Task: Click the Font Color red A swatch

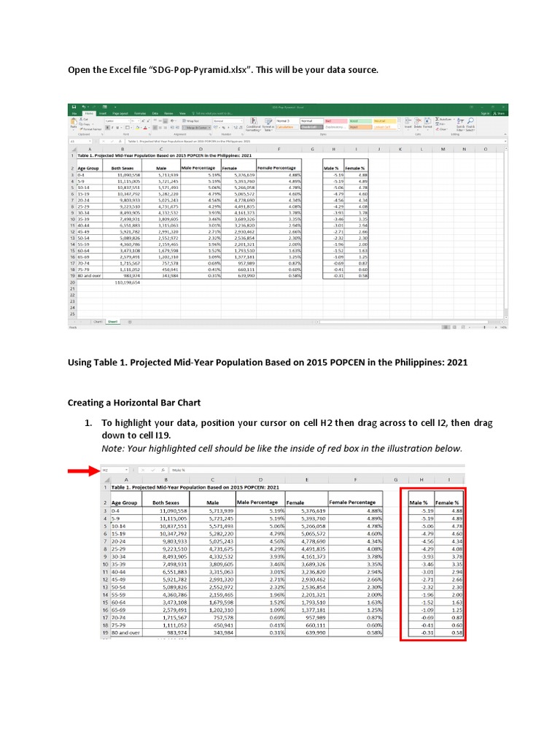Action: [145, 128]
